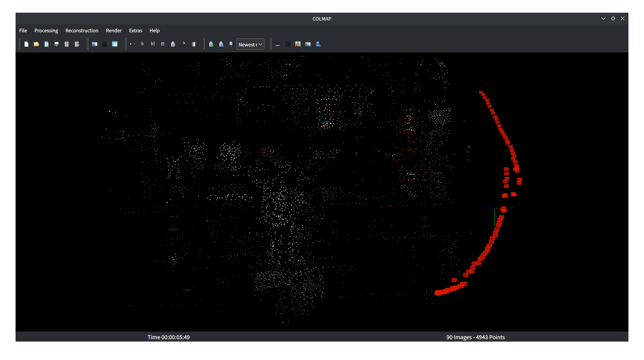Export the model to disk
Viewport: 644px width, 360px height.
(77, 44)
